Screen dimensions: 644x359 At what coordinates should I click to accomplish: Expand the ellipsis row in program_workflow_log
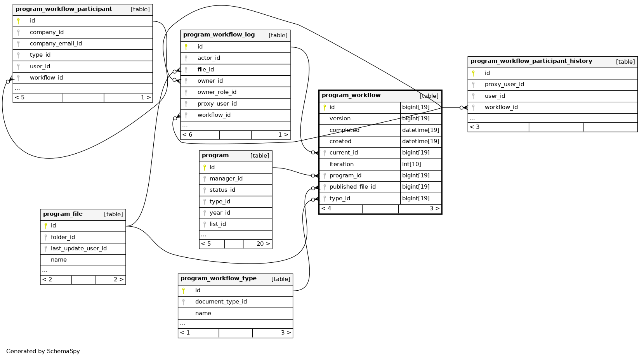coord(185,126)
